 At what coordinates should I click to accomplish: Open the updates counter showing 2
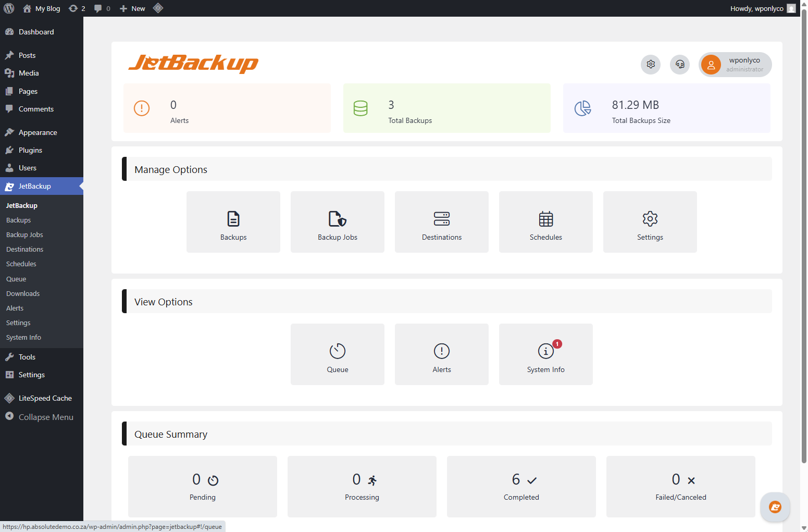(x=77, y=8)
